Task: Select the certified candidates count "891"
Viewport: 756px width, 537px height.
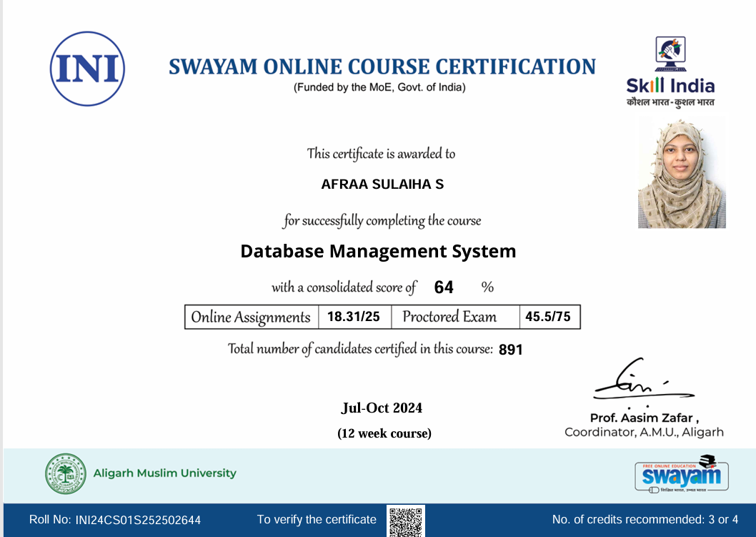Action: [x=511, y=350]
